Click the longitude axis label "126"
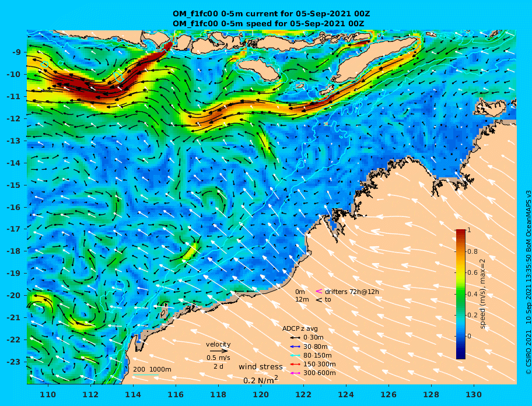This screenshot has height=406, width=532. 388,394
